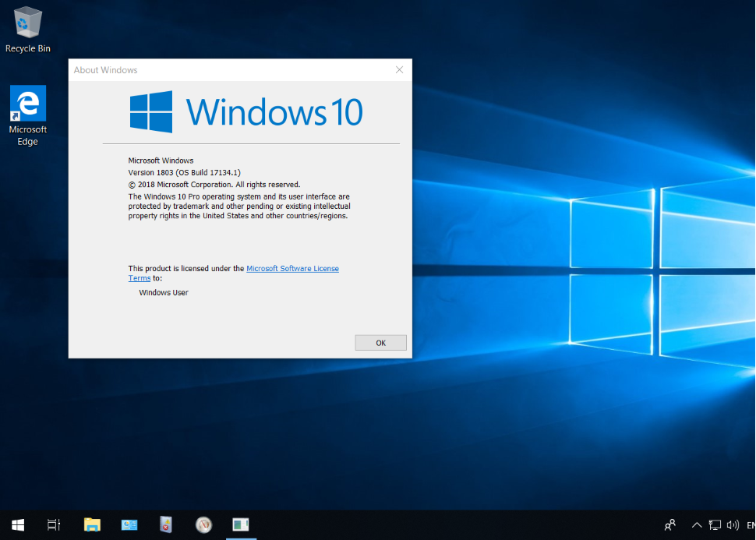Open the Recycle Bin desktop icon

(28, 30)
